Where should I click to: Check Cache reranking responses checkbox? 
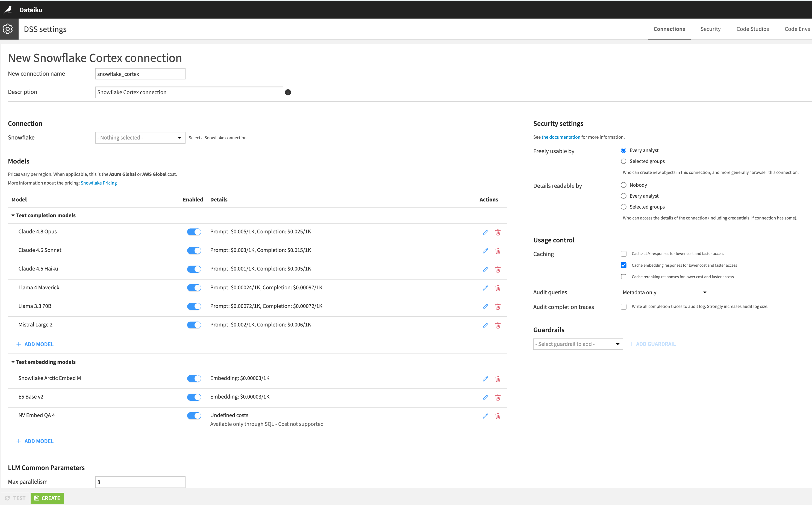click(x=623, y=277)
